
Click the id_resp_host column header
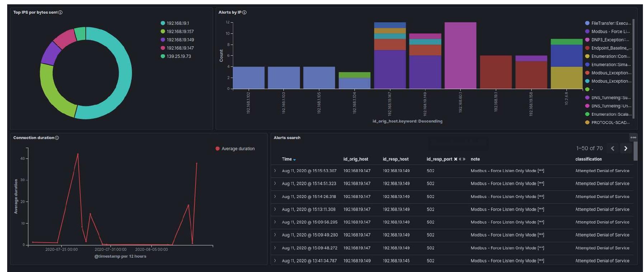coord(395,159)
